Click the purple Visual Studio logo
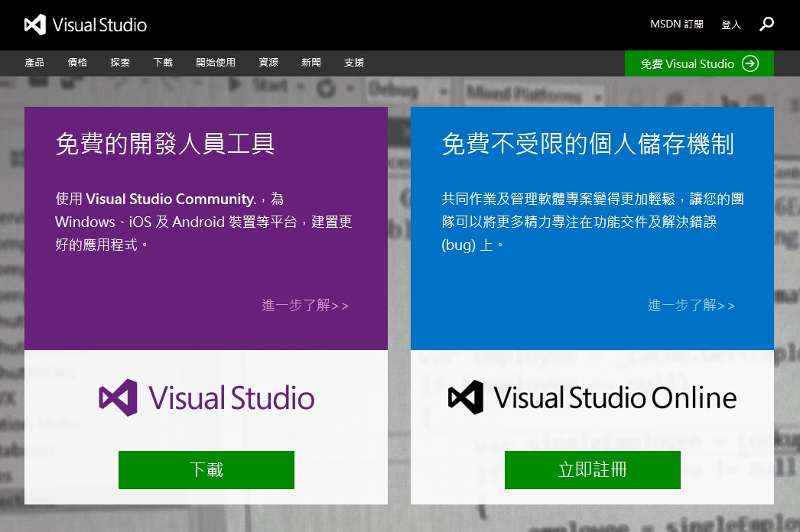Screen dimensions: 800x532 pos(207,398)
